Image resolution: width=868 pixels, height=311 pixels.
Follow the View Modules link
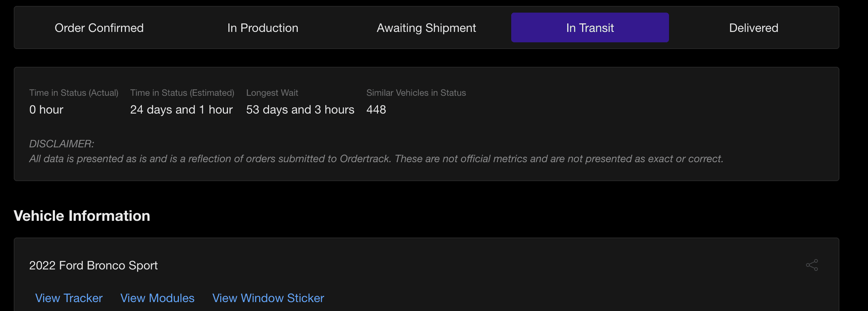point(157,298)
